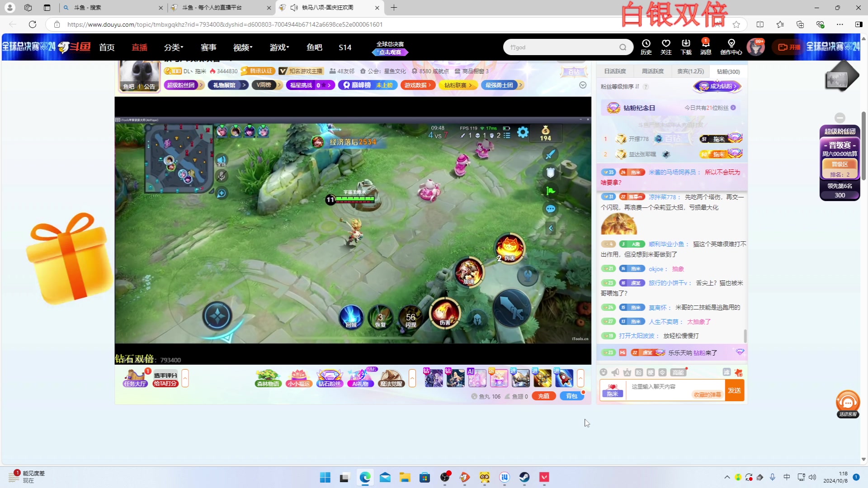868x488 pixels.
Task: Select the 小小福运 gift icon
Action: coord(299,378)
